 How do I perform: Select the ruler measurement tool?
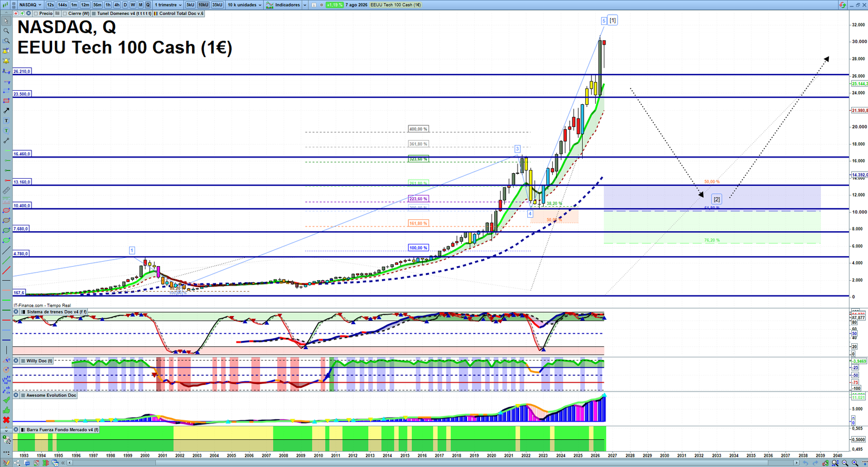pyautogui.click(x=6, y=190)
